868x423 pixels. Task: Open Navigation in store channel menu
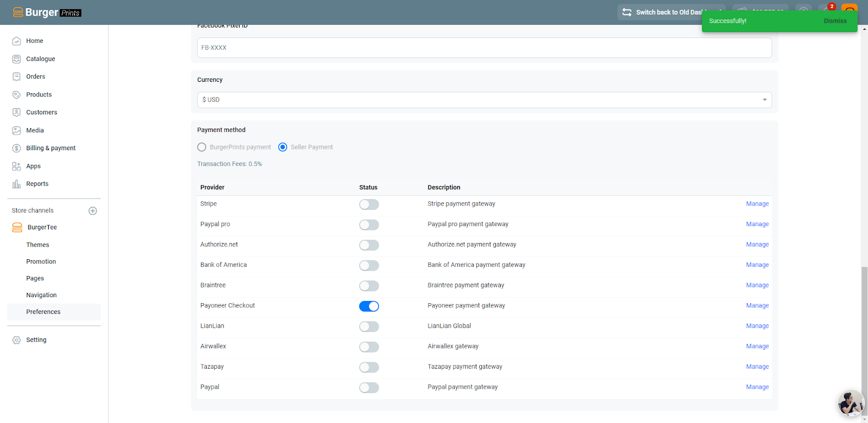click(x=41, y=296)
